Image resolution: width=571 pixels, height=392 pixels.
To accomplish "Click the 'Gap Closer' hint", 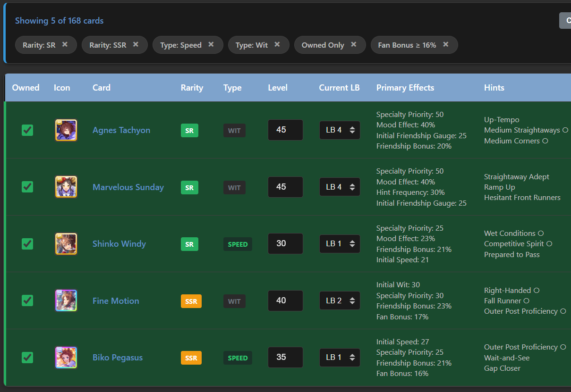I will 502,368.
